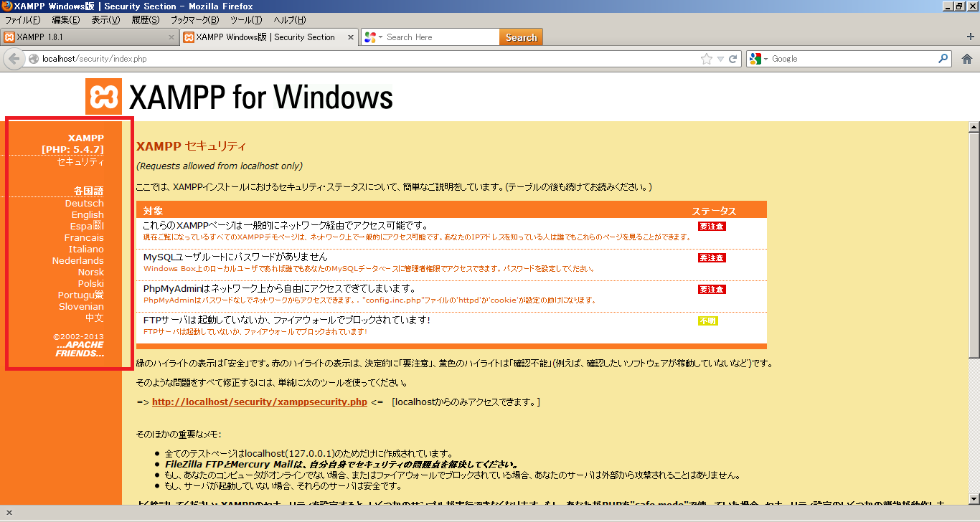Open the ファイル(F) menu
Screen dimensions: 980x522
click(23, 19)
